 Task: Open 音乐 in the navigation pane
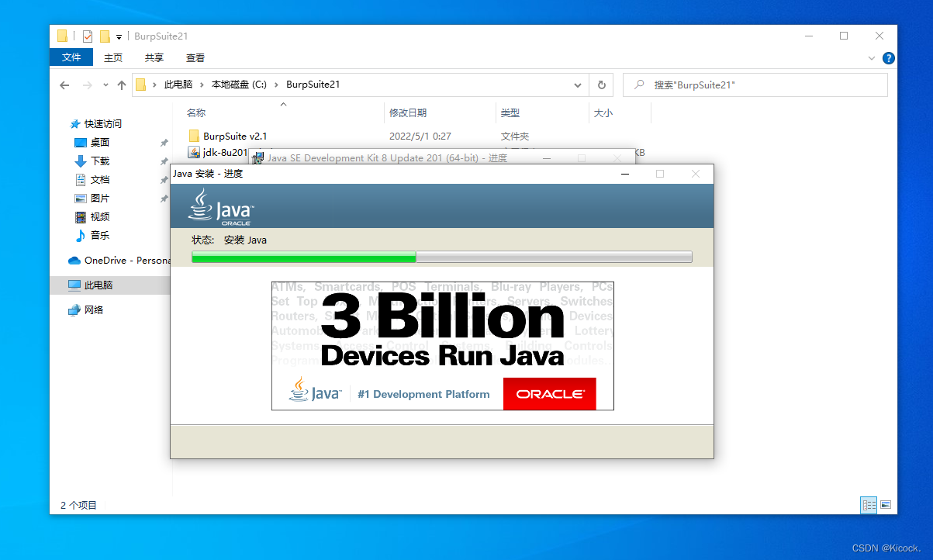(100, 236)
